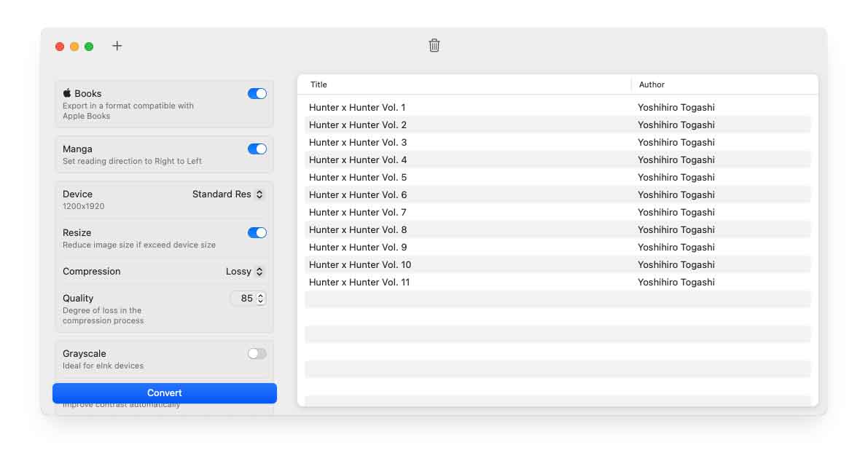Click the yellow minimize window button

tap(74, 47)
